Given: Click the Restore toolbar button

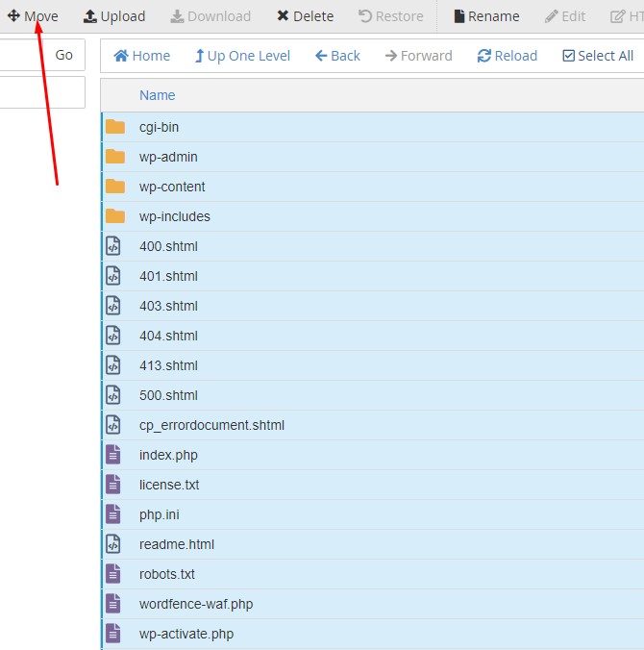Looking at the screenshot, I should pyautogui.click(x=391, y=16).
